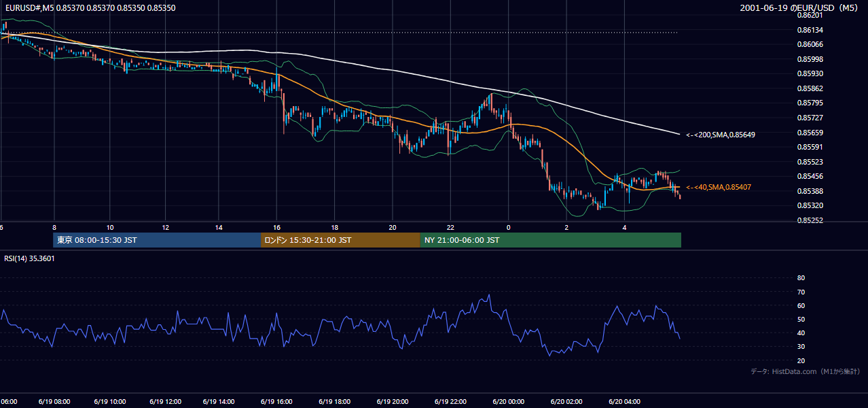Screen dimensions: 868x408
Task: Click price axis value 0.85659
Action: pyautogui.click(x=810, y=133)
